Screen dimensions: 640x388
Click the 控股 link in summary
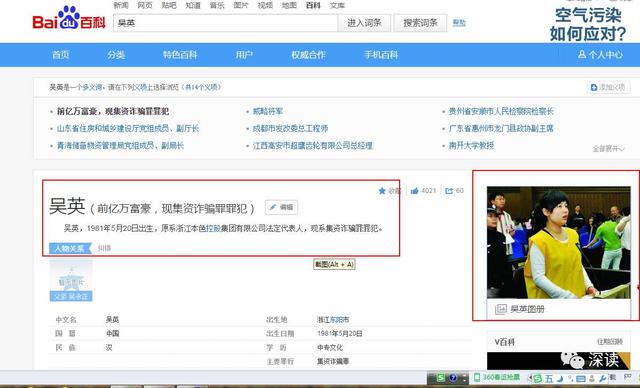tap(213, 228)
